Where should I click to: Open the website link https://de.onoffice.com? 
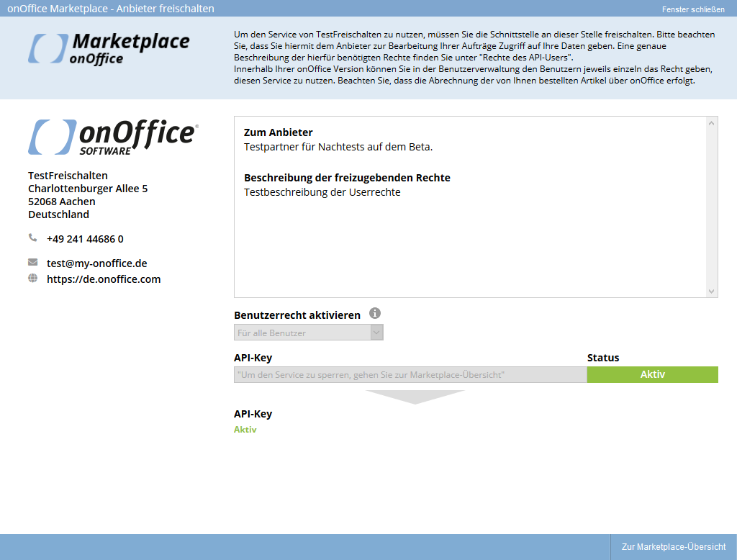pyautogui.click(x=104, y=279)
